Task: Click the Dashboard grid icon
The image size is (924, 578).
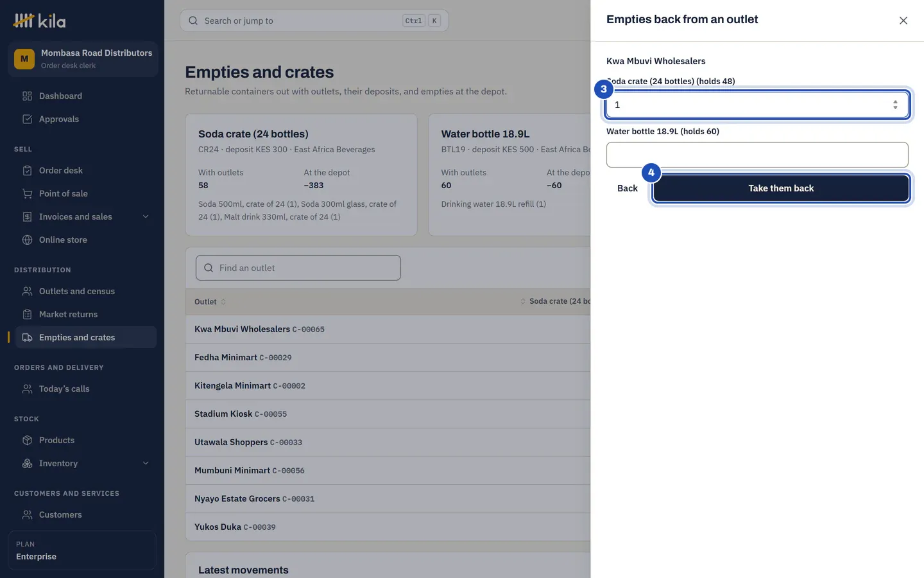Action: (x=27, y=96)
